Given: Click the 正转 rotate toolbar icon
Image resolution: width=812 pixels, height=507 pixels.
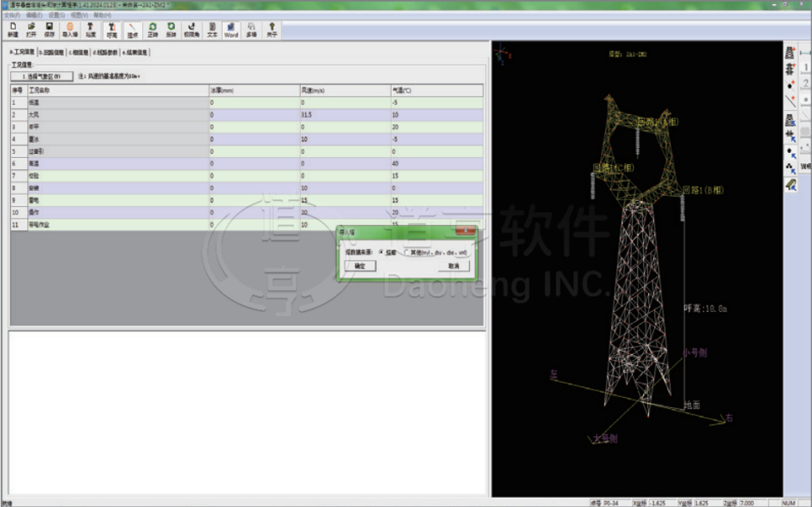Looking at the screenshot, I should pyautogui.click(x=152, y=29).
